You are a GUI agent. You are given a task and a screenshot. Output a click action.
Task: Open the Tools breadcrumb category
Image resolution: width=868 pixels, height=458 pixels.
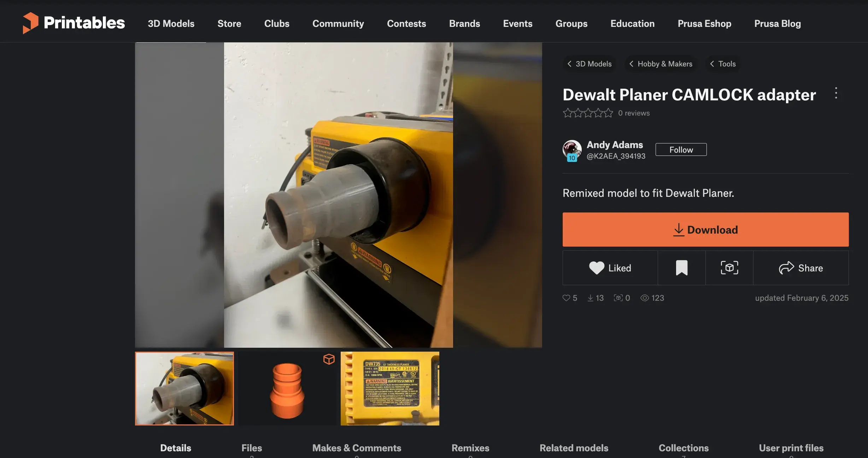[x=723, y=64]
